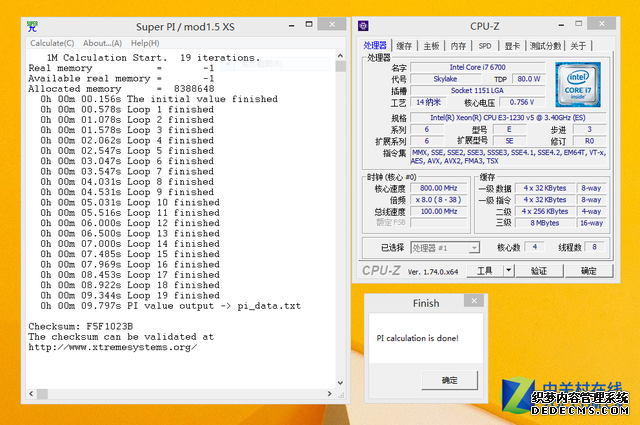Click the 'Loop 10 finished' line
Image resolution: width=640 pixels, height=425 pixels.
tap(130, 202)
